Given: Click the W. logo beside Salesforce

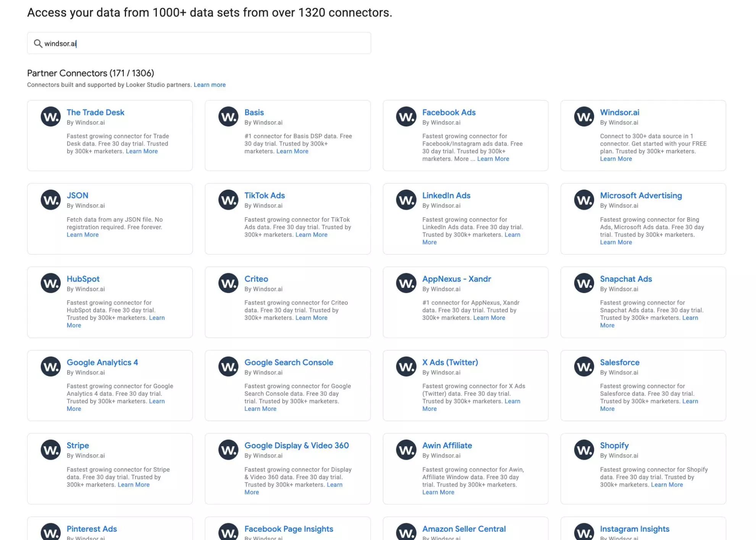Looking at the screenshot, I should point(584,366).
